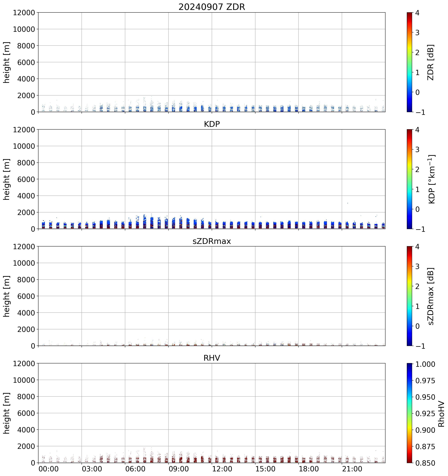Viewport: 448px width, 476px height.
Task: Click the 6000 height tick on the KDP panel
Action: [x=26, y=179]
